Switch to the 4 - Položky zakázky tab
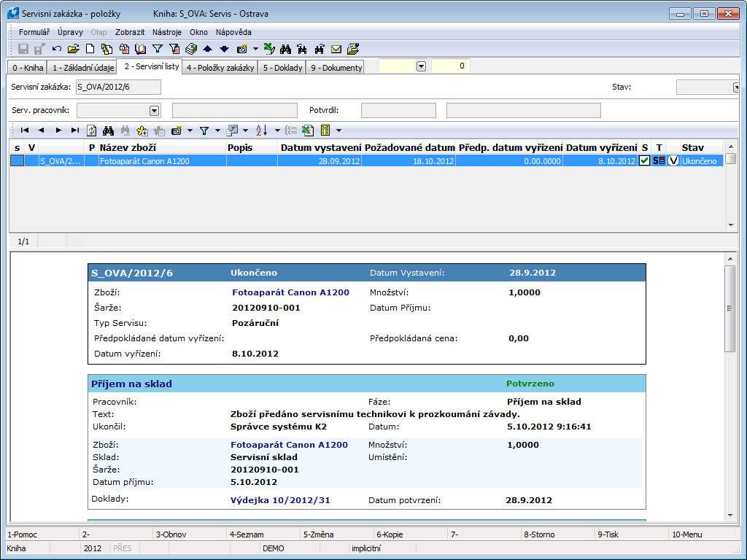This screenshot has width=747, height=560. point(220,68)
